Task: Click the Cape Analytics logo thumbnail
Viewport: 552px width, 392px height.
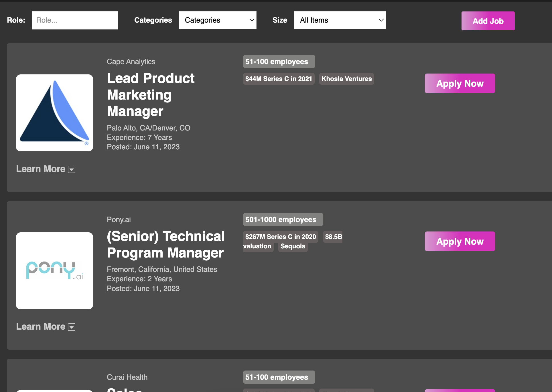Action: coord(54,113)
